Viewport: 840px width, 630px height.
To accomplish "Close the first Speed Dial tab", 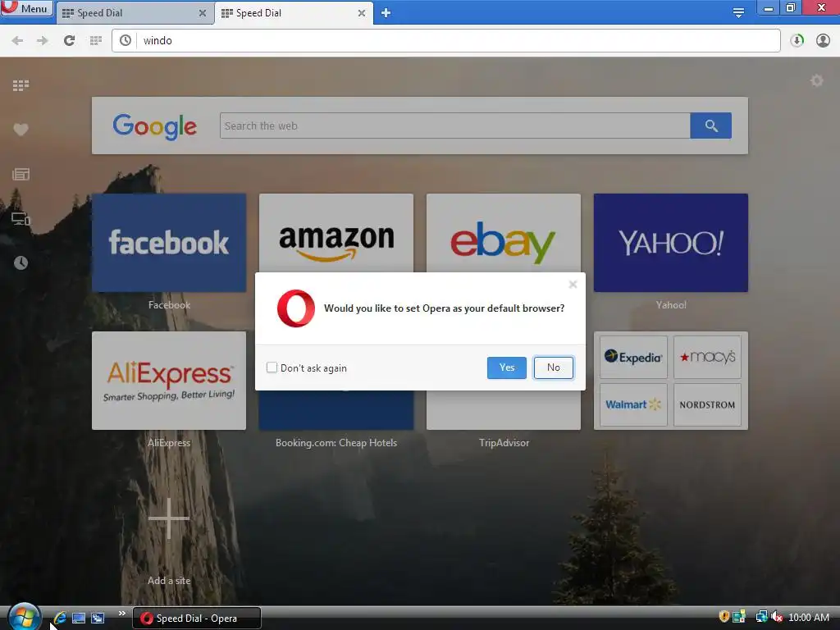I will click(202, 13).
